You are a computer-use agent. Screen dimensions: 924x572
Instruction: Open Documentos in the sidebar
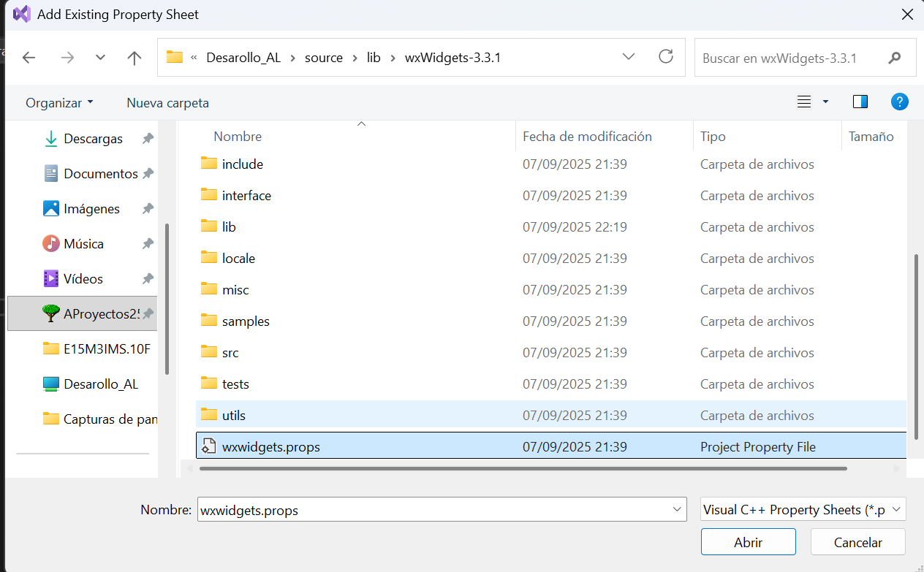100,173
